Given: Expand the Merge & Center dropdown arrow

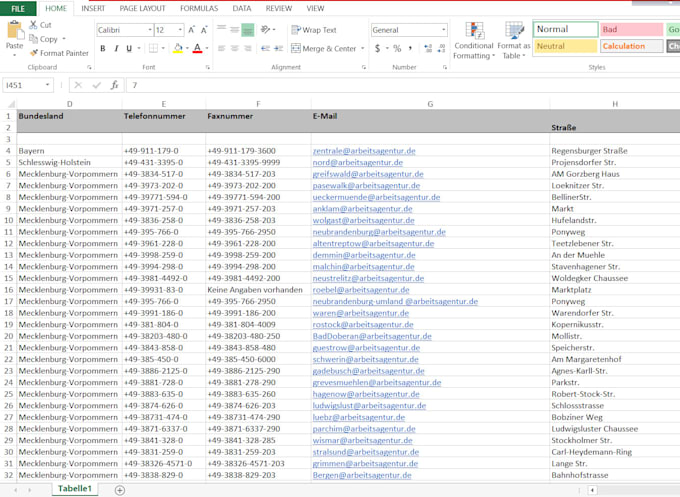Looking at the screenshot, I should [363, 48].
